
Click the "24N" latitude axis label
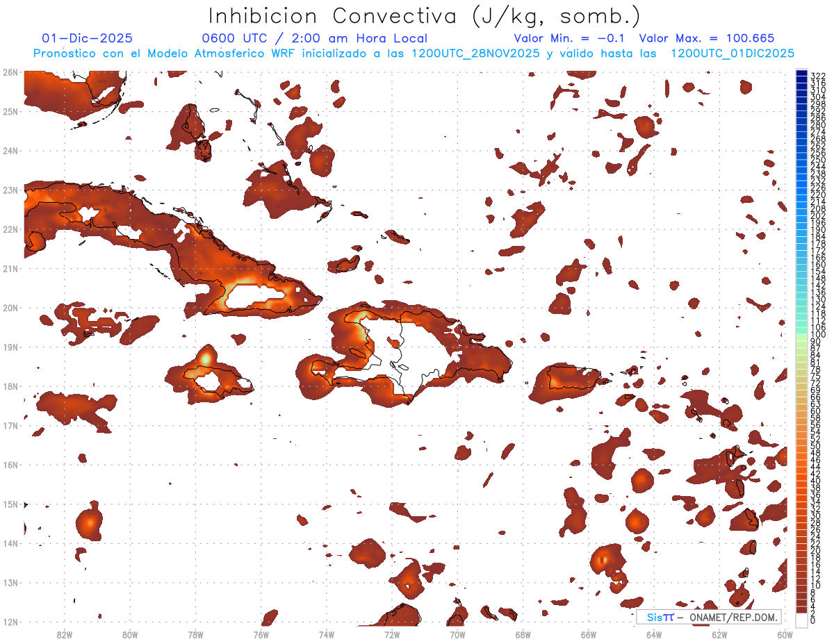(10, 150)
